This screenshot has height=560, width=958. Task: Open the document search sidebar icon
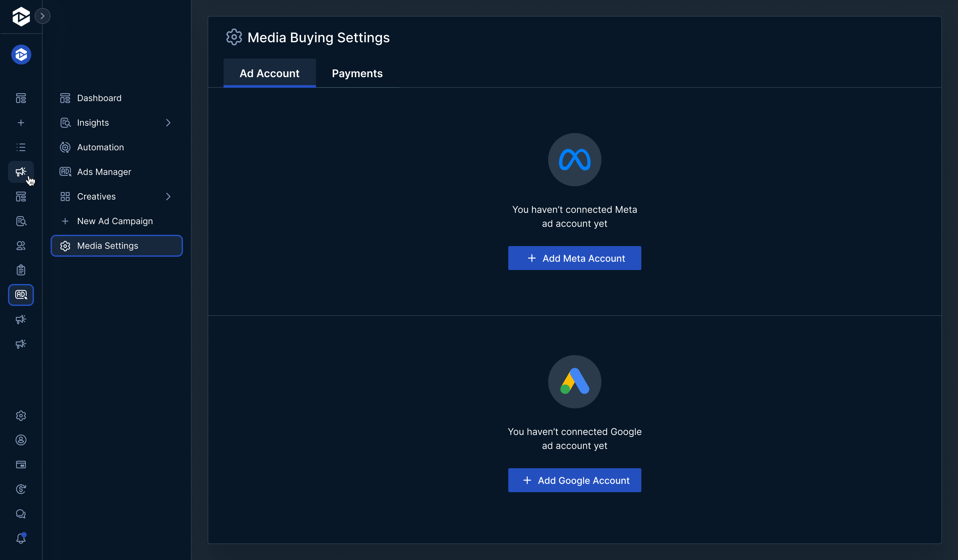[x=21, y=221]
